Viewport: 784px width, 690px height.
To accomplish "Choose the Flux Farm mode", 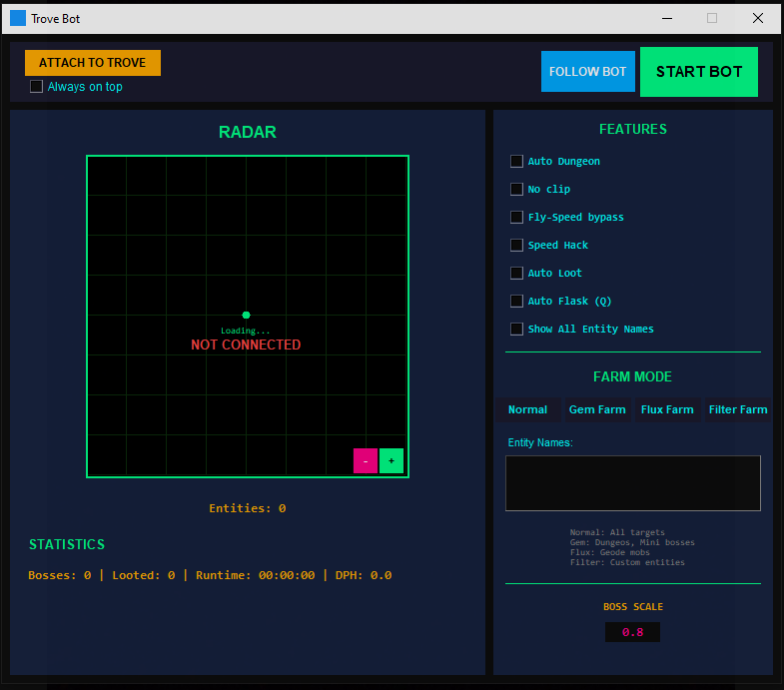I will coord(667,409).
